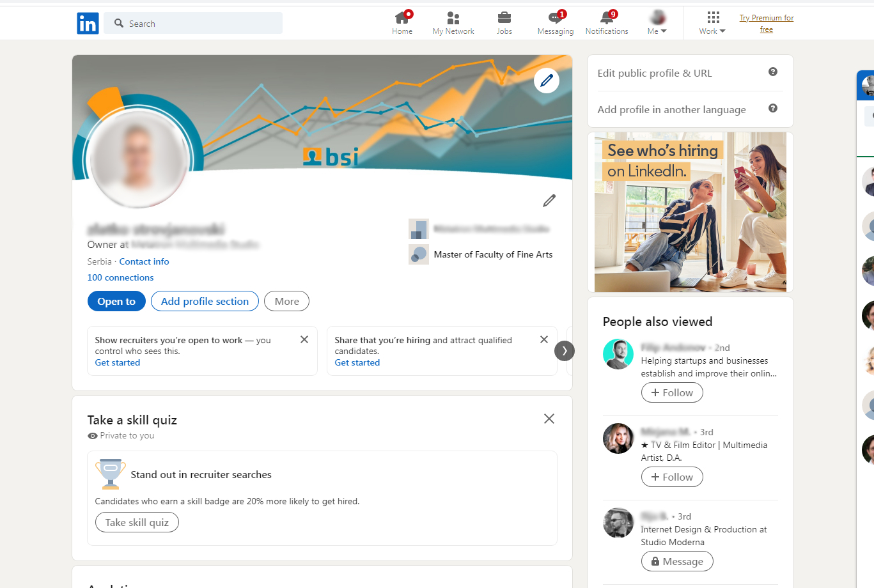The image size is (874, 588).
Task: Get started with open to work
Action: (x=118, y=362)
